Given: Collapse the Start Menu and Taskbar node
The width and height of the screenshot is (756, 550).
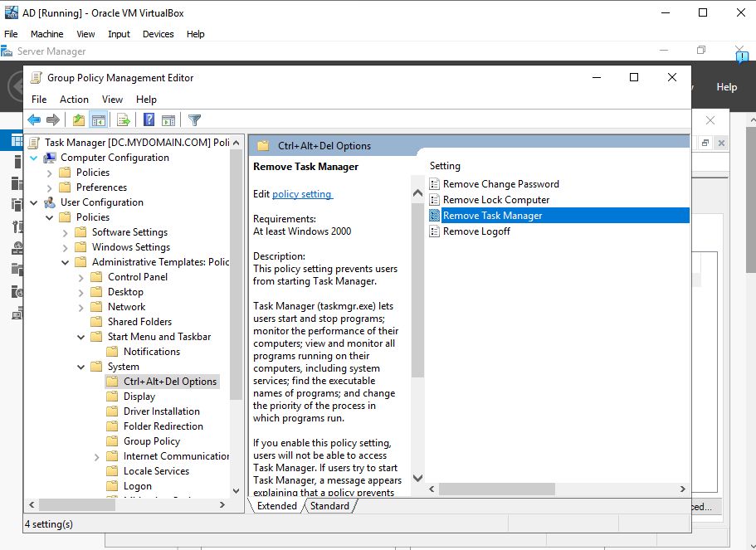Looking at the screenshot, I should tap(81, 337).
